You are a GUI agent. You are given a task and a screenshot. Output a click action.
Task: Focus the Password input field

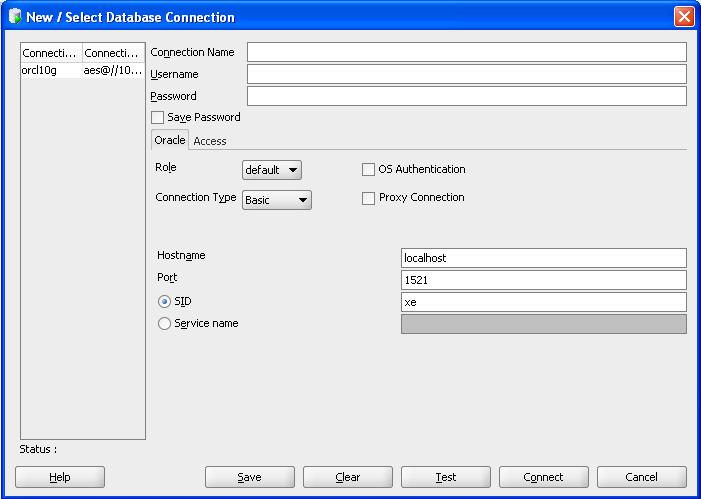[467, 96]
